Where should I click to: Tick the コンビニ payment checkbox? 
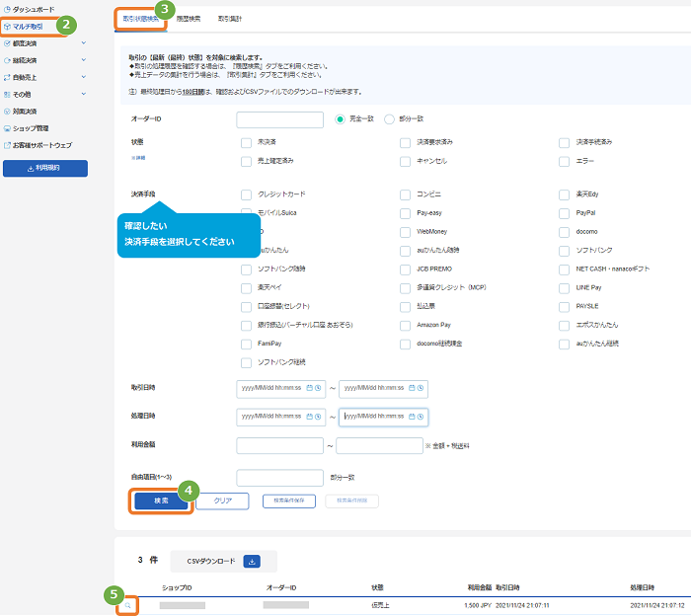405,194
